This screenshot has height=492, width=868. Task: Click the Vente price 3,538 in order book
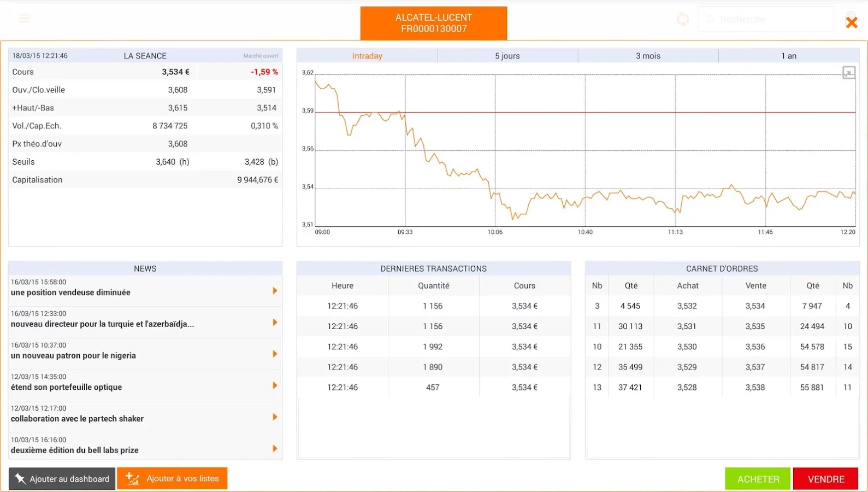tap(755, 387)
